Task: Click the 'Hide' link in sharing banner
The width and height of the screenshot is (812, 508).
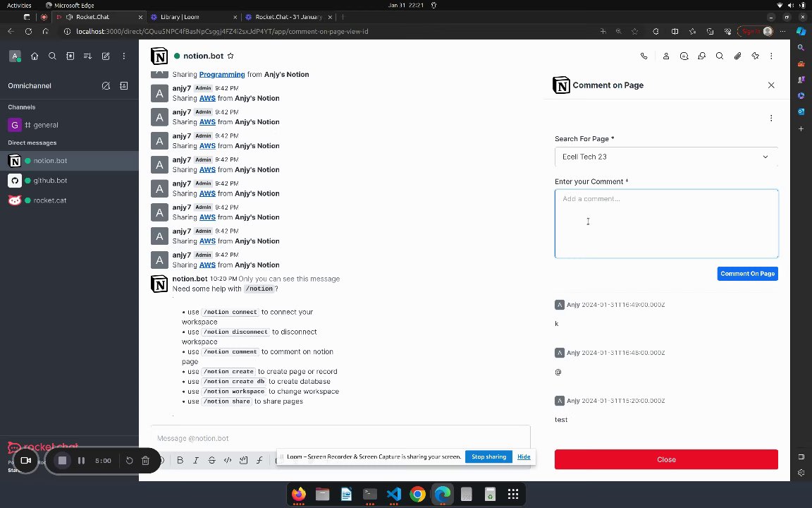Action: pos(524,456)
